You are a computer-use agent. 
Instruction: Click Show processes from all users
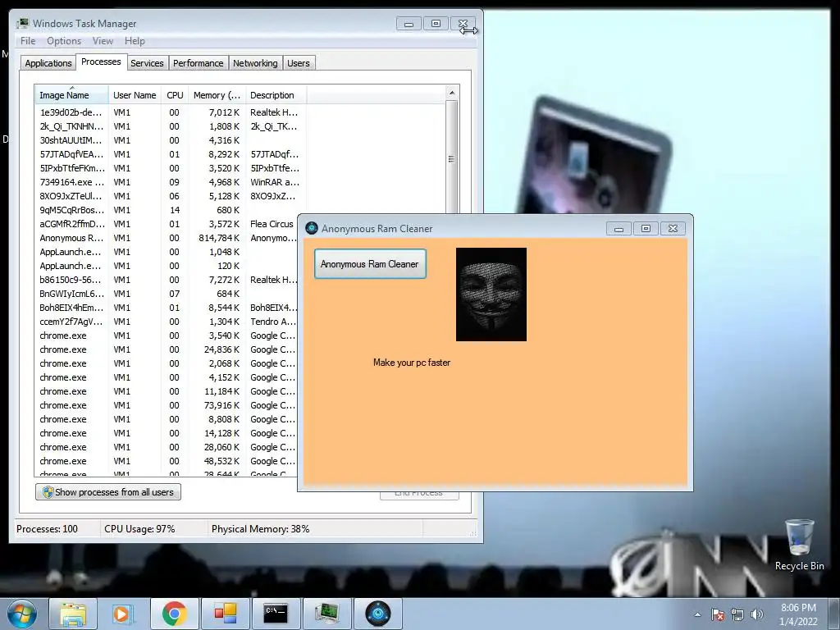[x=108, y=492]
